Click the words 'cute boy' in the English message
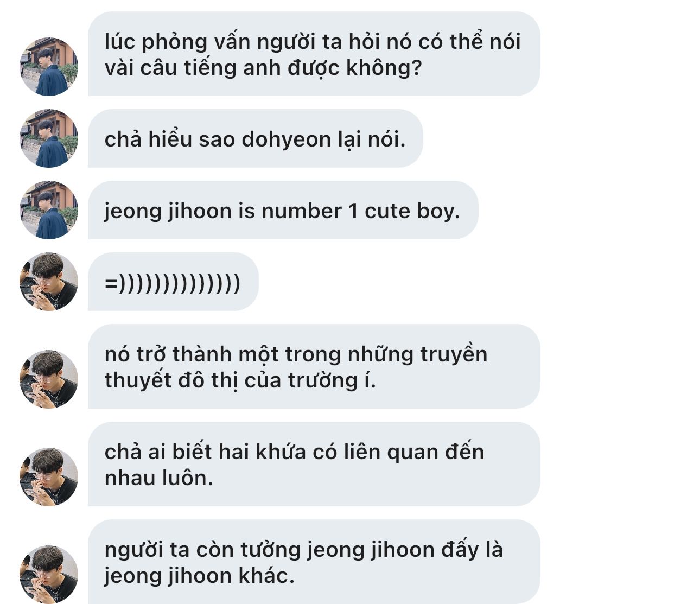Screen dimensions: 700x604 (x=412, y=212)
